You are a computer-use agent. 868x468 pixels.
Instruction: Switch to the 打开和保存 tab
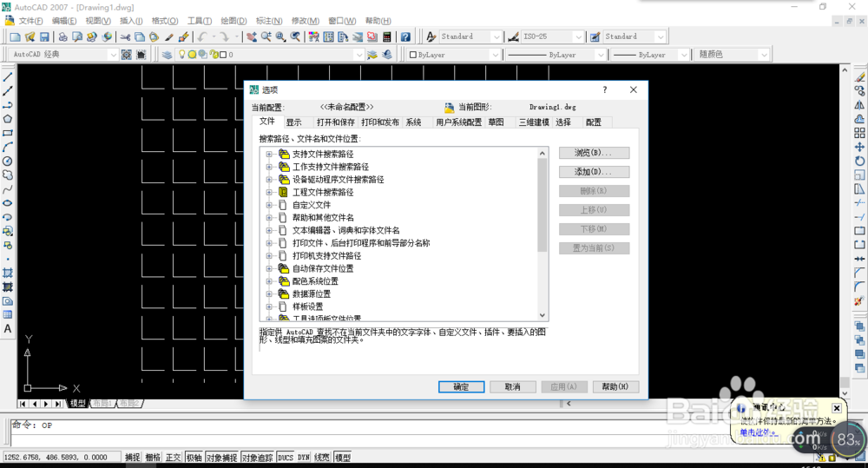[x=335, y=122]
